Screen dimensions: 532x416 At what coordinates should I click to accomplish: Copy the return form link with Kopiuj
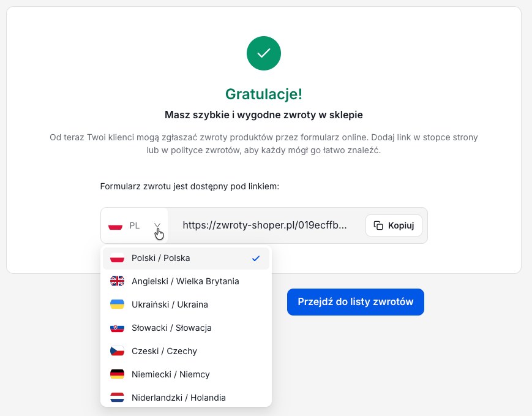[x=394, y=225]
